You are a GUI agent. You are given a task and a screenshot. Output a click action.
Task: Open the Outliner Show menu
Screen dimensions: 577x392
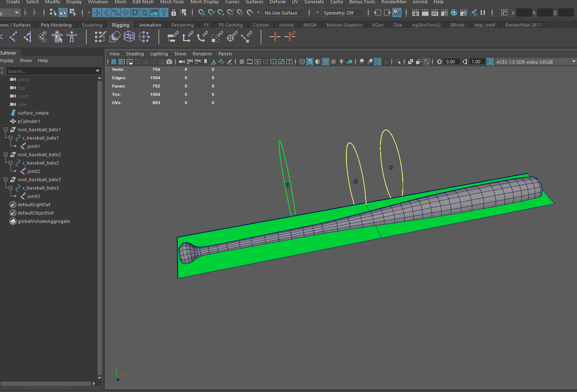pos(25,60)
